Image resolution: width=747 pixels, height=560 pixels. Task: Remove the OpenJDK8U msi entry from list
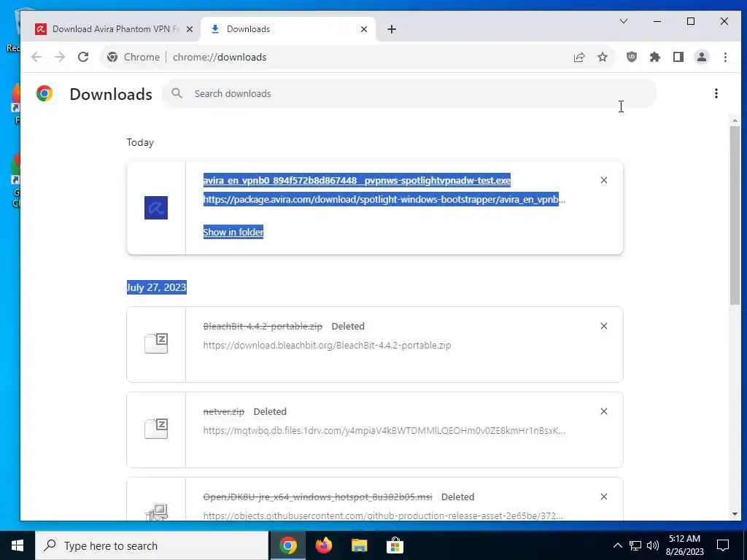(x=604, y=497)
